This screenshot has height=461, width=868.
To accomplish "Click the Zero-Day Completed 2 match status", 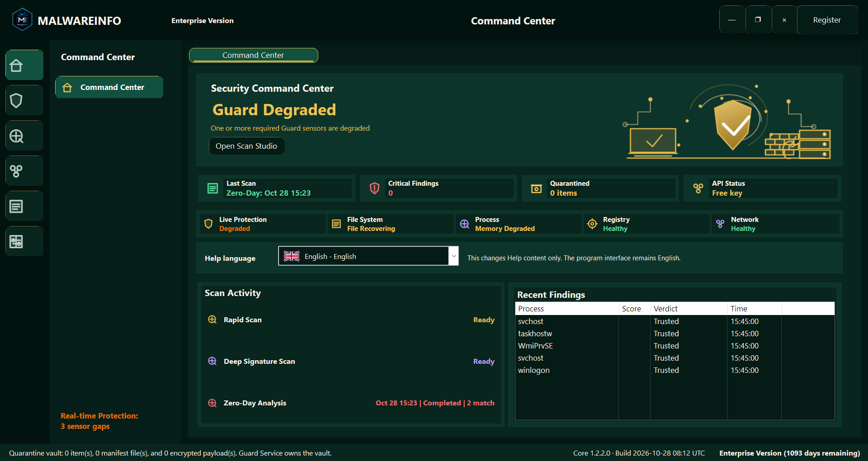I will pyautogui.click(x=435, y=403).
